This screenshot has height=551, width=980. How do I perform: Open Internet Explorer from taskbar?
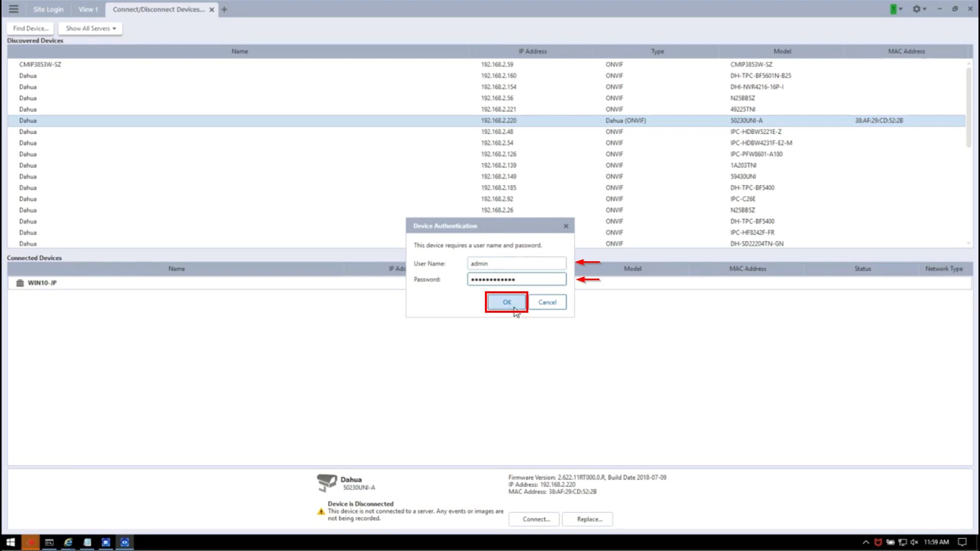(68, 542)
